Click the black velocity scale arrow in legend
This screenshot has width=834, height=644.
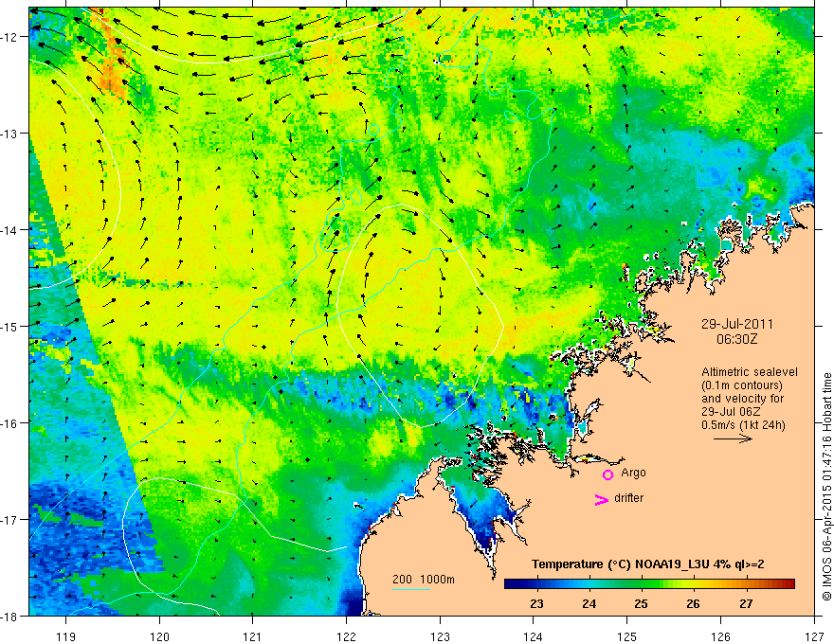(x=733, y=438)
